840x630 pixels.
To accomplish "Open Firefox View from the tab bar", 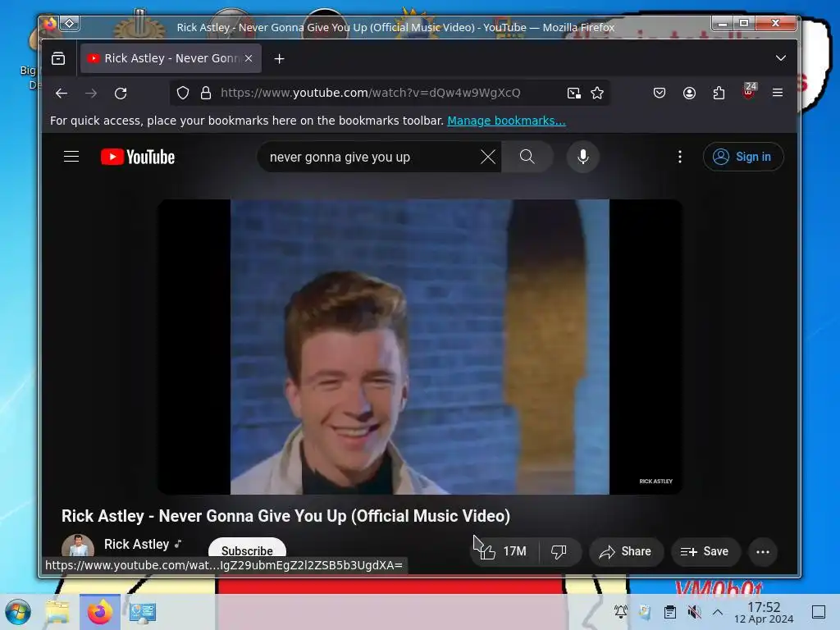I will click(58, 58).
